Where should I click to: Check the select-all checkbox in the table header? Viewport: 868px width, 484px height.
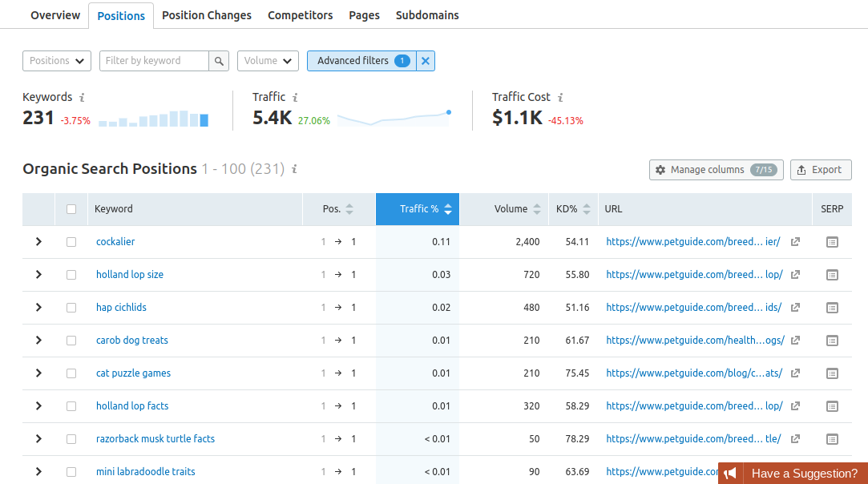pos(71,208)
